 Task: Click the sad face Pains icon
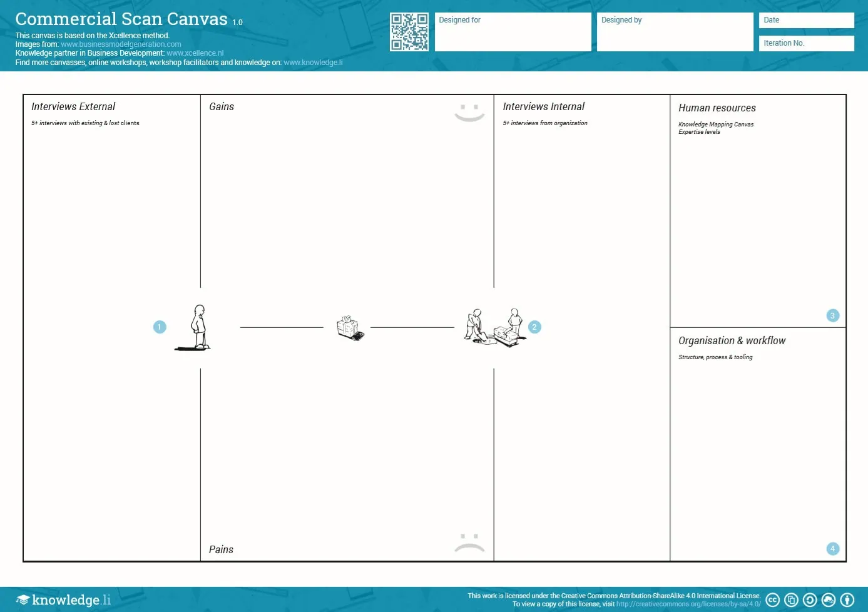click(469, 543)
